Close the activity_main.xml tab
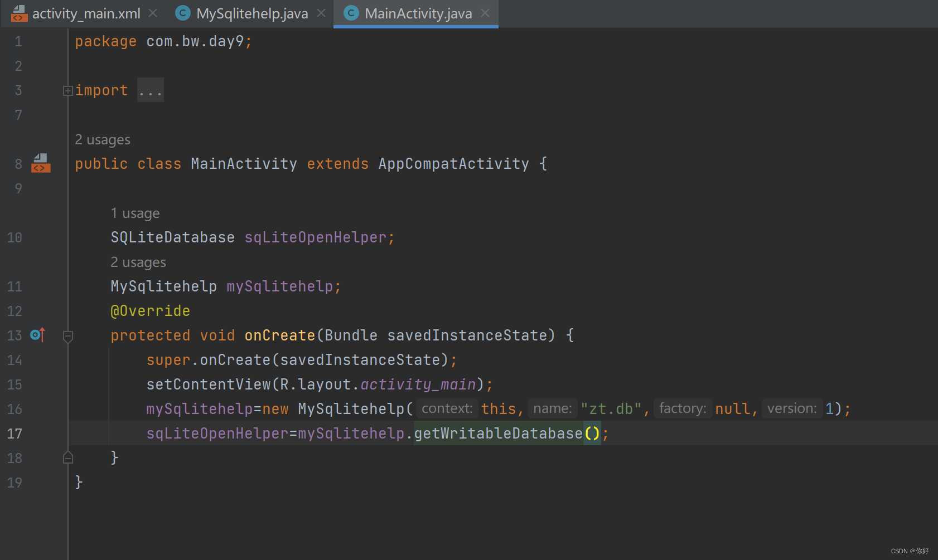 point(153,13)
